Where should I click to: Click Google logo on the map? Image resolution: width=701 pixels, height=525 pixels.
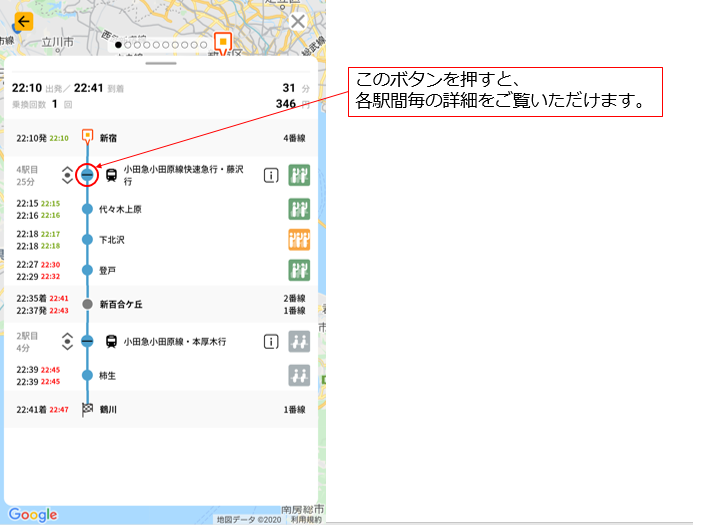pyautogui.click(x=33, y=515)
